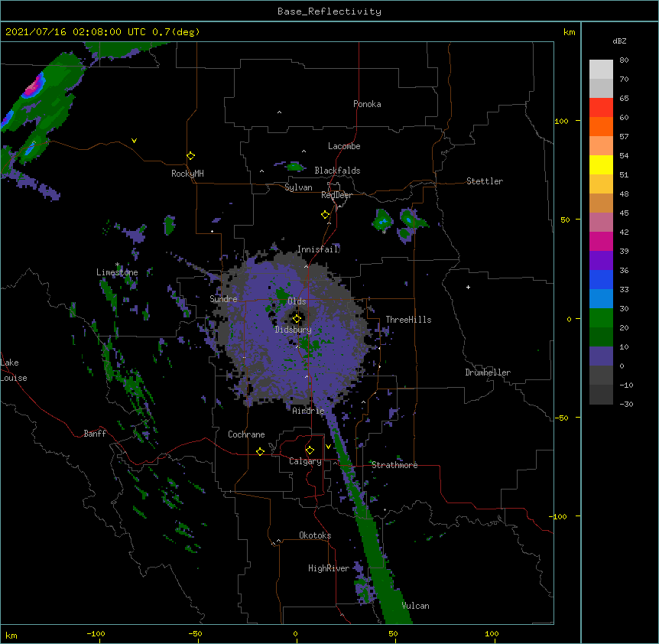The image size is (659, 644).
Task: Pick the red 60-65 dBZ legend swatch
Action: (x=601, y=108)
